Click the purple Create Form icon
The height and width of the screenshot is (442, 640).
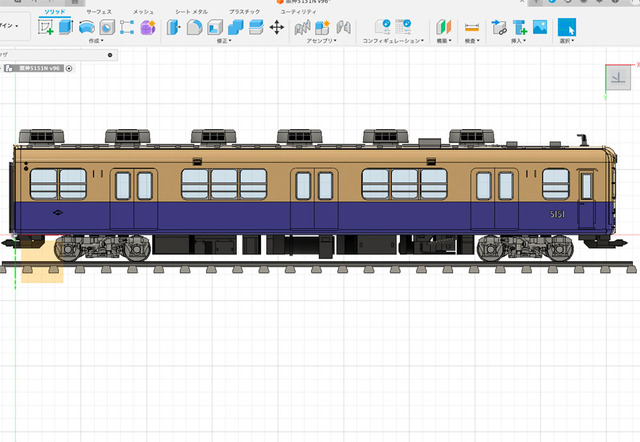coord(148,27)
